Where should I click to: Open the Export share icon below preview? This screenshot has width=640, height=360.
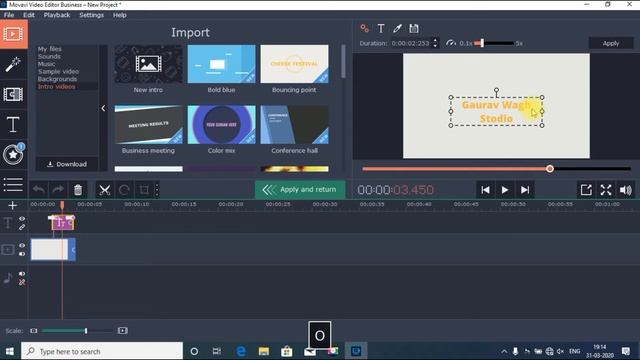tap(586, 190)
